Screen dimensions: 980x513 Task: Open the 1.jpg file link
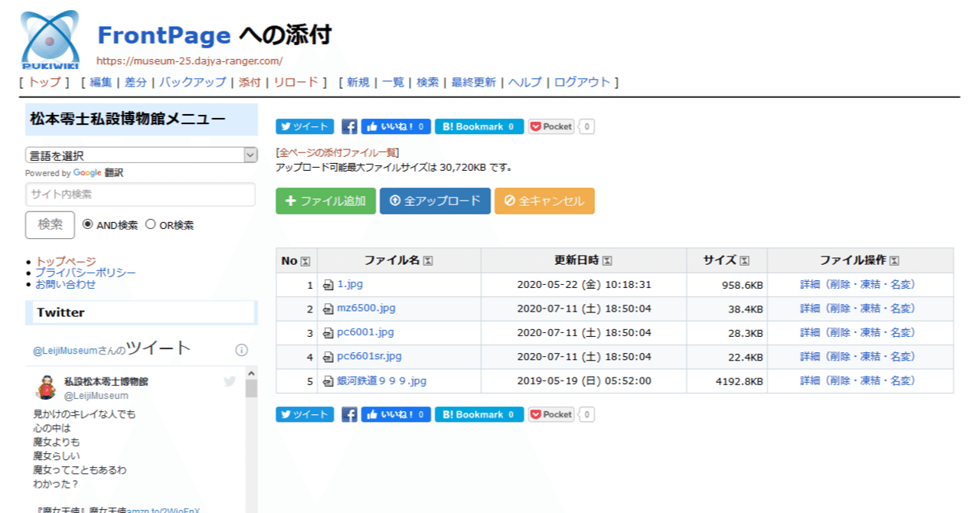[350, 284]
